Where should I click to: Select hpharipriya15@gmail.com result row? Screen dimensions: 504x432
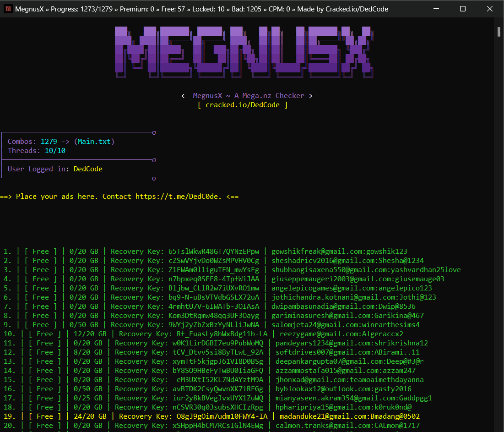(208, 407)
